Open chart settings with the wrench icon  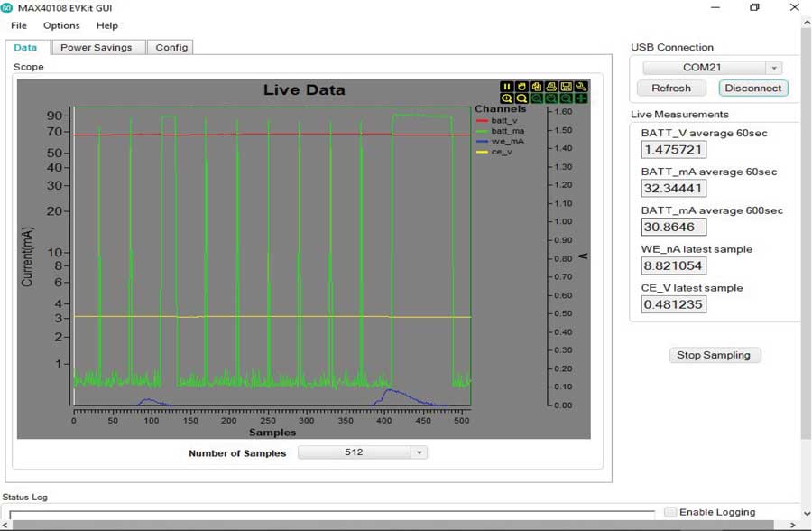[580, 87]
